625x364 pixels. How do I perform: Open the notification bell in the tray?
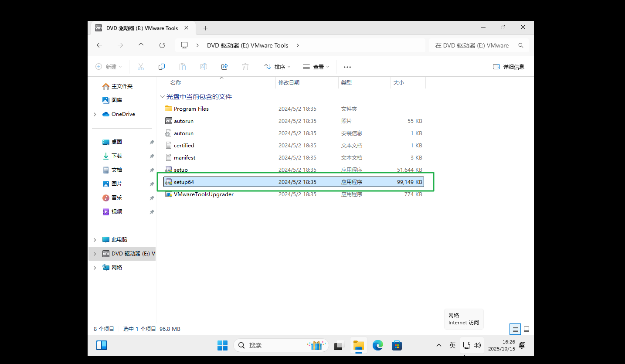(522, 345)
